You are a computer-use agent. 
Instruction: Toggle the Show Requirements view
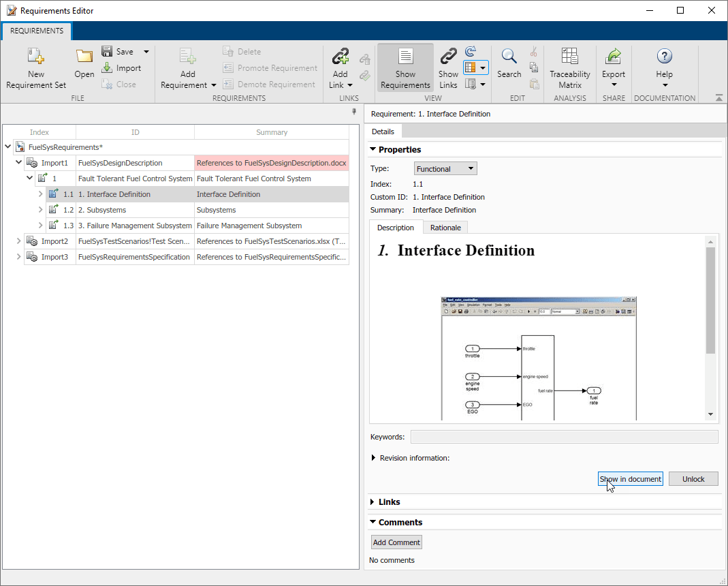tap(405, 68)
